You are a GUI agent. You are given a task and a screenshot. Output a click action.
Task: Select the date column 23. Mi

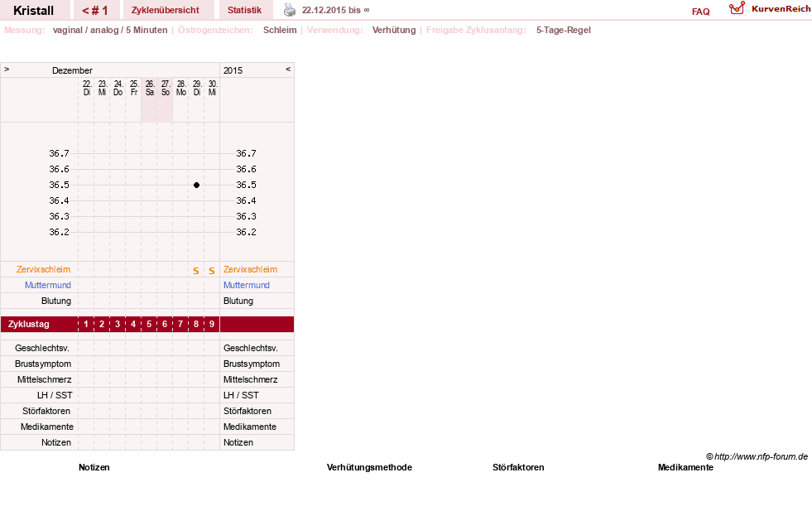coord(102,88)
